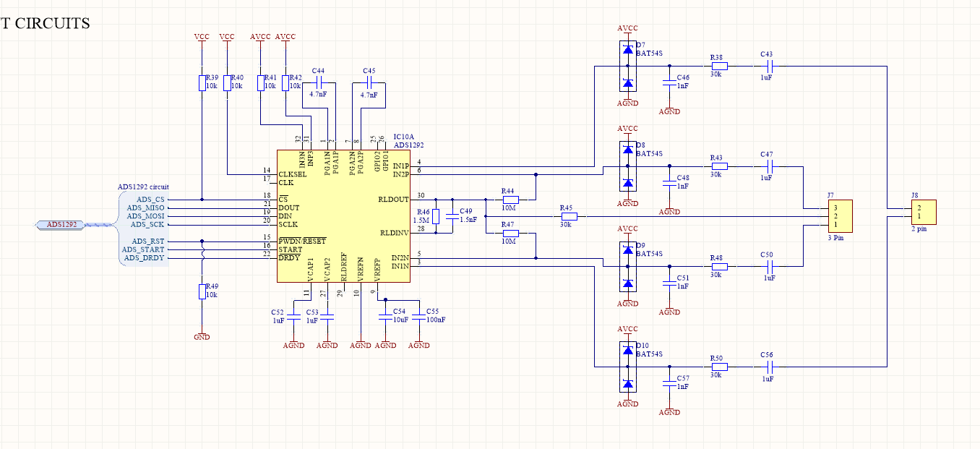
Task: Click the RLDOUT pin label on the chip
Action: click(393, 199)
